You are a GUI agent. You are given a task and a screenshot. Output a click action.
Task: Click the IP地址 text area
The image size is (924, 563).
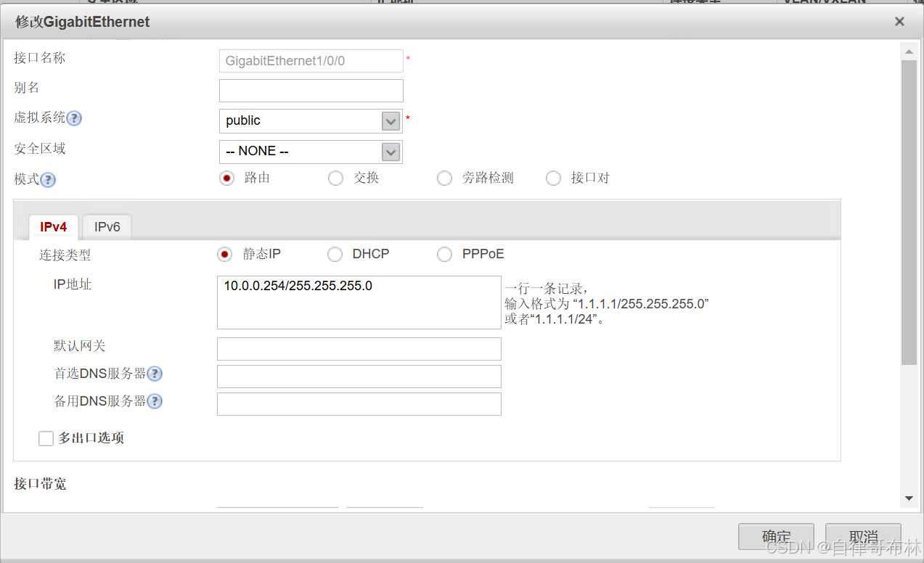[359, 303]
